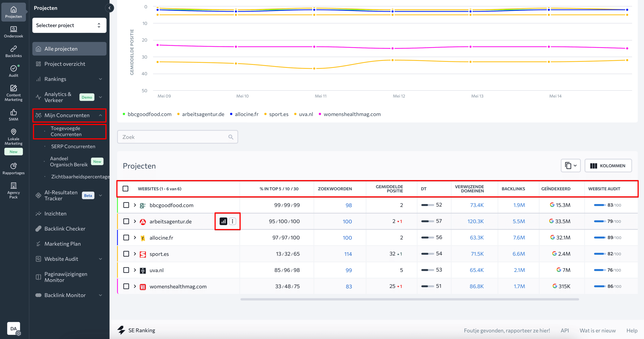Open Rapportages in the left rail
Viewport: 644px width, 339px height.
[14, 169]
